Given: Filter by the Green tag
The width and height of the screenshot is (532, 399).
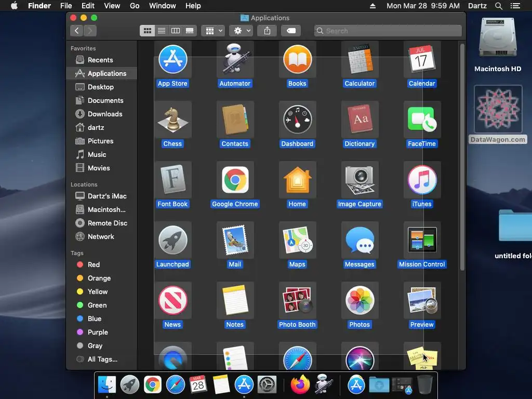Looking at the screenshot, I should (x=101, y=305).
